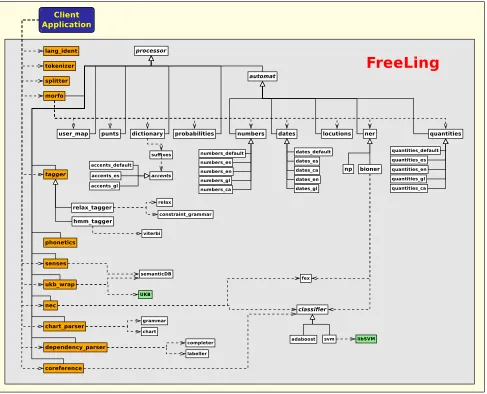Select quantities_ca box
The width and height of the screenshot is (487, 394).
pos(409,188)
